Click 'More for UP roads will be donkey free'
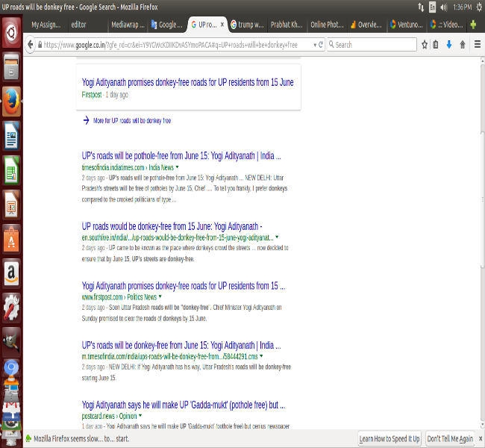Screen dimensions: 485x448 (131, 120)
